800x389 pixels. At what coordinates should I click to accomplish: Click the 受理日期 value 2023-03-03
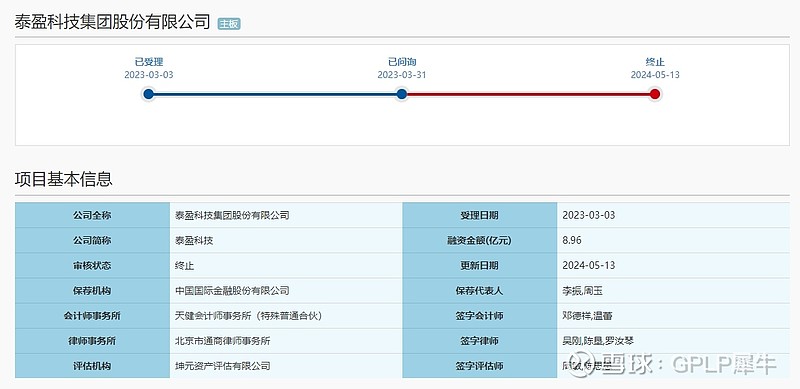point(589,215)
